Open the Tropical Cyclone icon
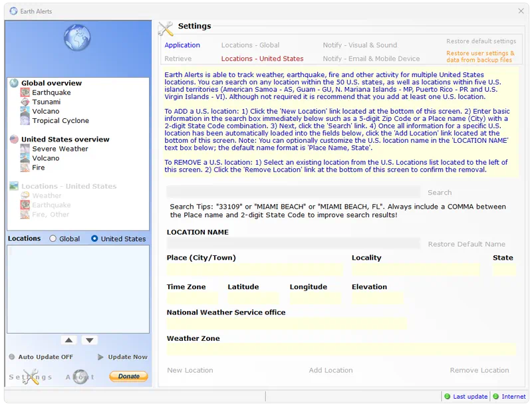Screen dimensions: 532x408 pos(25,120)
